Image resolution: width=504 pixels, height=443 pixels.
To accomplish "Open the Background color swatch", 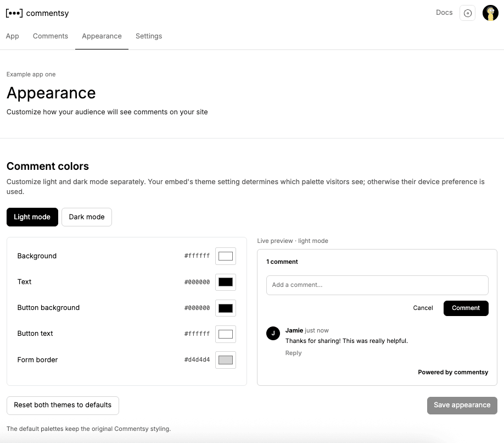I will click(x=226, y=256).
